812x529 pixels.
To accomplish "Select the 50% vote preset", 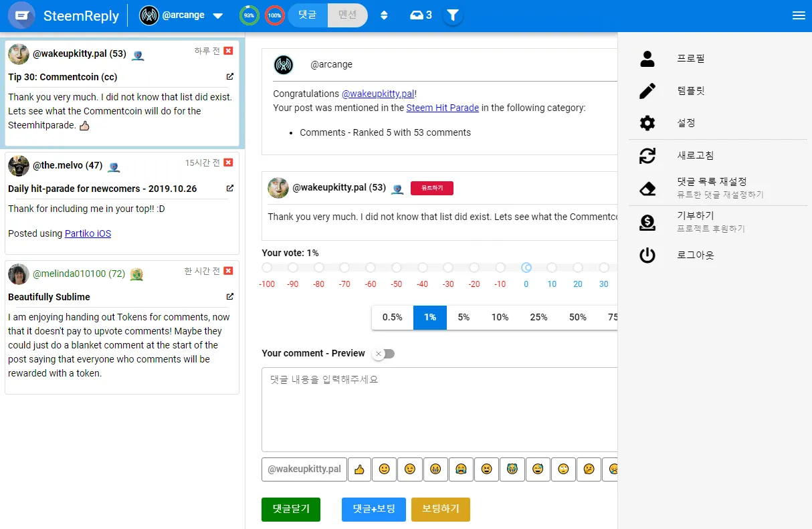I will point(578,317).
